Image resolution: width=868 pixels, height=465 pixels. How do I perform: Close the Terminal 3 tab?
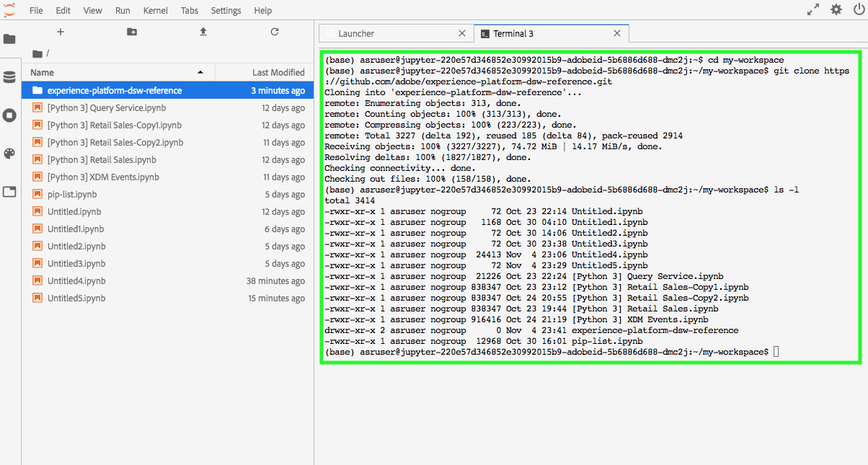616,33
